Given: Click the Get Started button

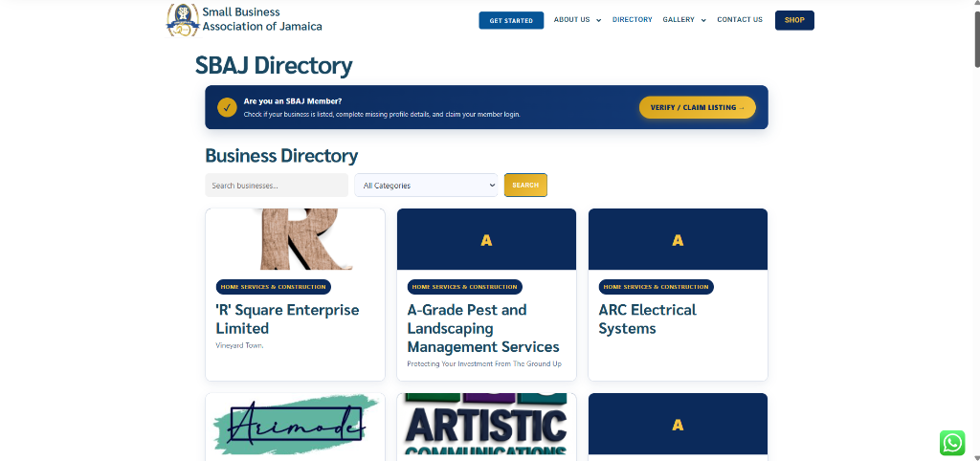Looking at the screenshot, I should (x=511, y=21).
